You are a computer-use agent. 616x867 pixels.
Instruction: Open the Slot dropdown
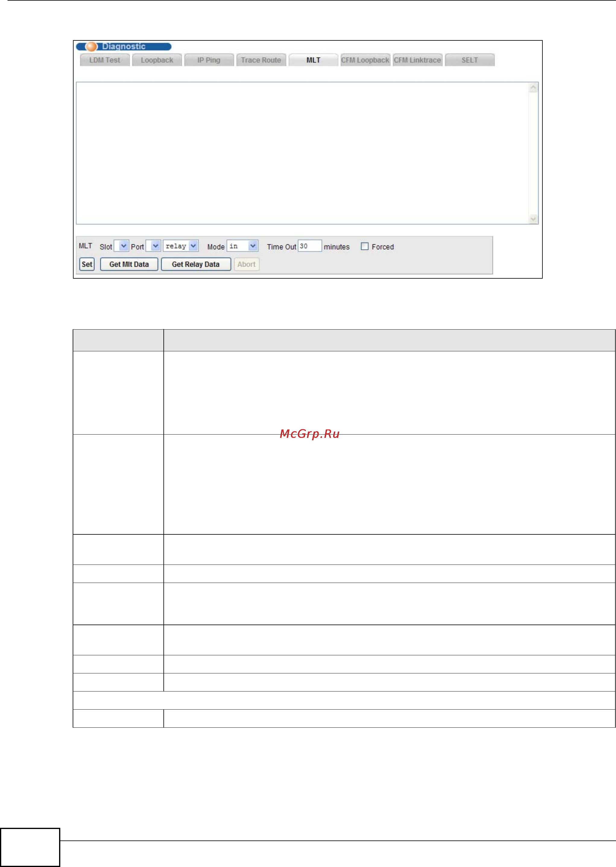[x=122, y=246]
